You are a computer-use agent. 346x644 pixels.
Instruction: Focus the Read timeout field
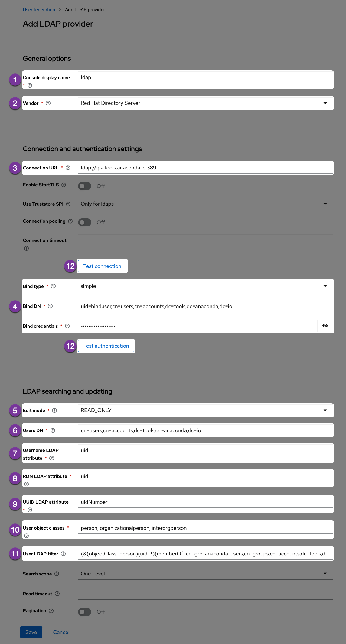pyautogui.click(x=206, y=594)
